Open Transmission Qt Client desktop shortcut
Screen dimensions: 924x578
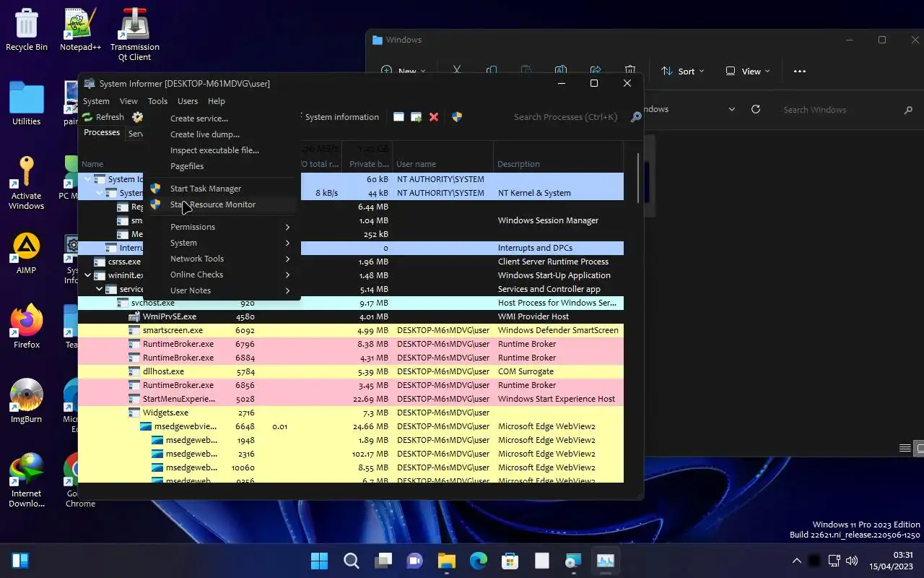134,35
